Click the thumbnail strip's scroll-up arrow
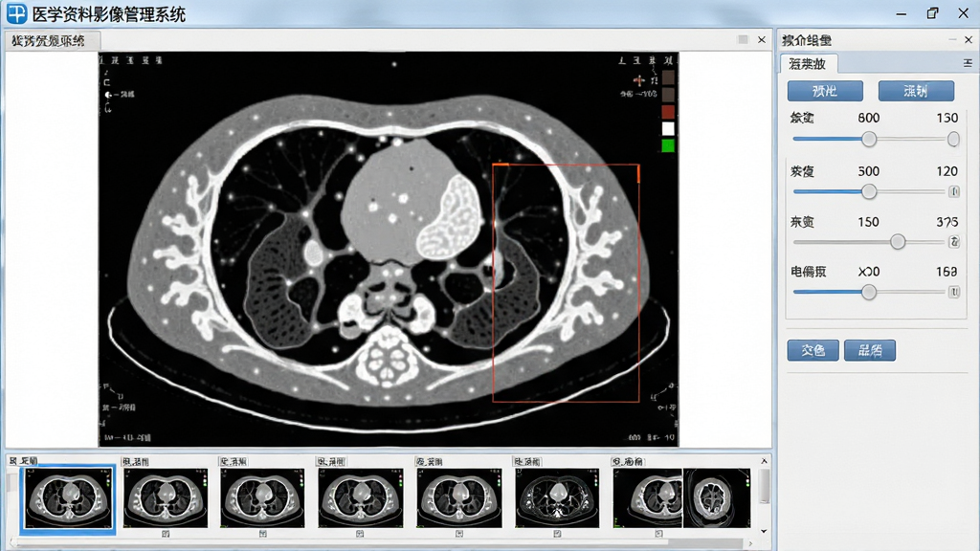Screen dimensions: 980x551 click(x=765, y=461)
